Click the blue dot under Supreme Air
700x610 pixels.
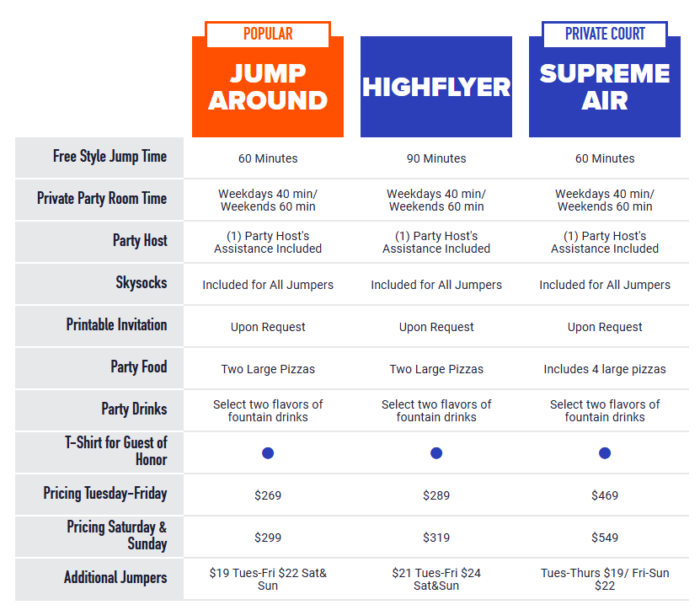tap(605, 453)
